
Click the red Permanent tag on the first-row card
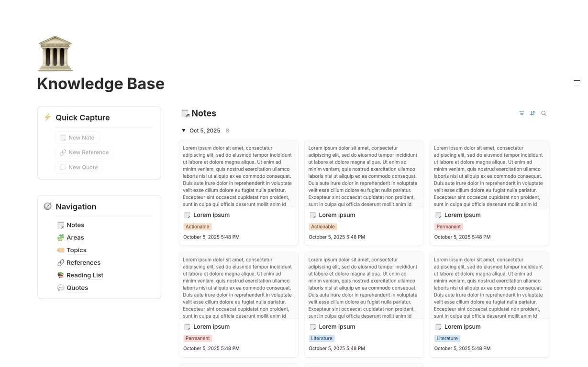(x=448, y=227)
